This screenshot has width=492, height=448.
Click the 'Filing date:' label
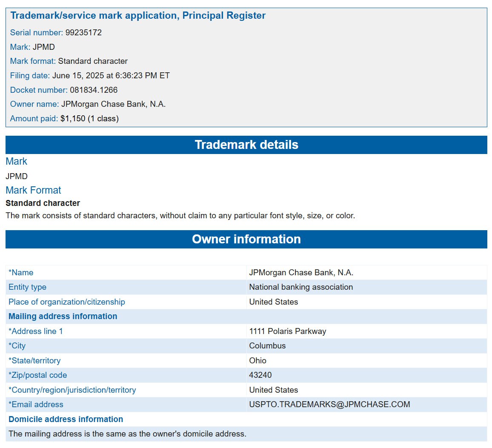click(x=30, y=76)
